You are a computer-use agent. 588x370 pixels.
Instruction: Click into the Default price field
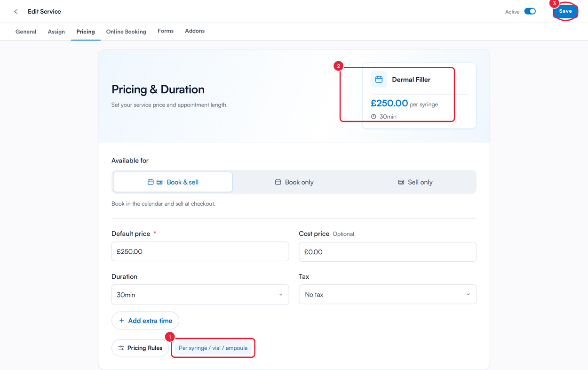(200, 251)
